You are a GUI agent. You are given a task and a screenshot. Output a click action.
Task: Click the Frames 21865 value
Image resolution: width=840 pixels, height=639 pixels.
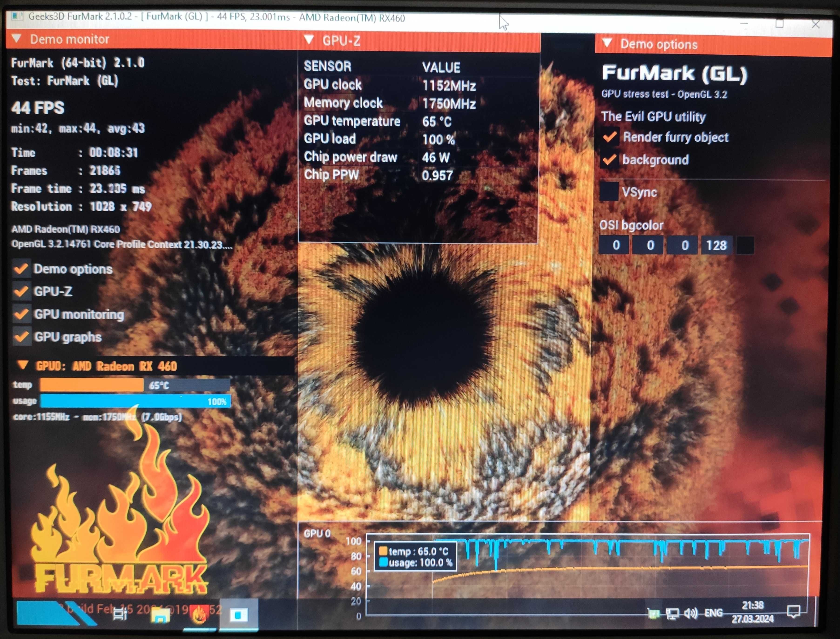pos(105,170)
